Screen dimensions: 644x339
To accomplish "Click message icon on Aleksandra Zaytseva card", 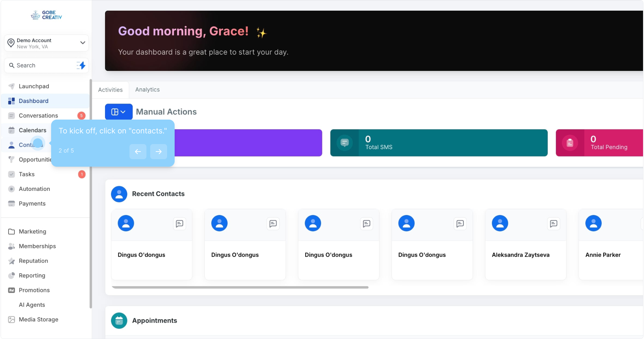I will (553, 224).
